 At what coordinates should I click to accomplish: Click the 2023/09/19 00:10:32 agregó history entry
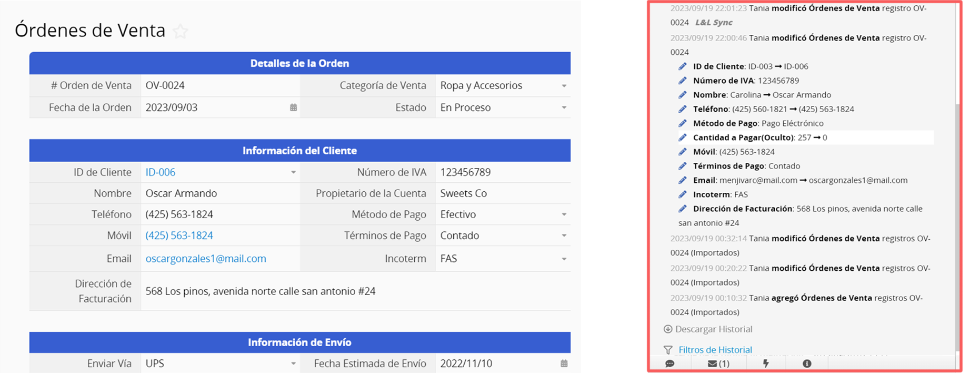coord(797,305)
